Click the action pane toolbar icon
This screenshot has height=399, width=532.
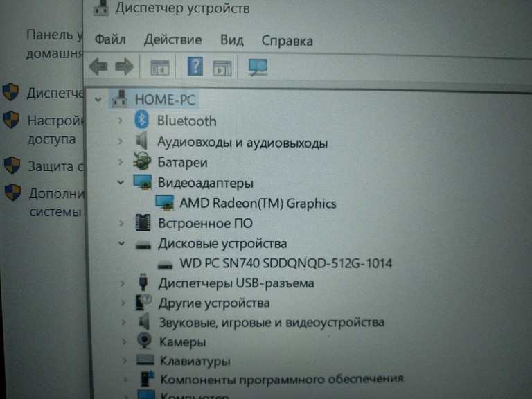222,68
